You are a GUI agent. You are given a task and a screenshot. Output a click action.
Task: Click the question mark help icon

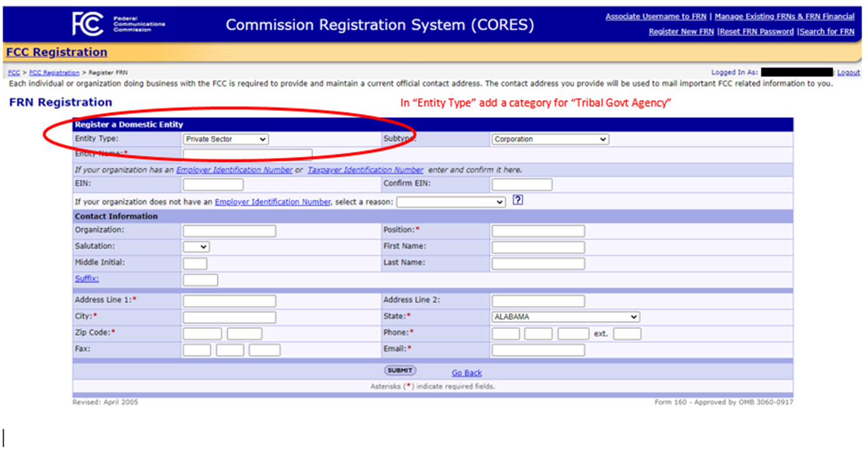pos(518,201)
